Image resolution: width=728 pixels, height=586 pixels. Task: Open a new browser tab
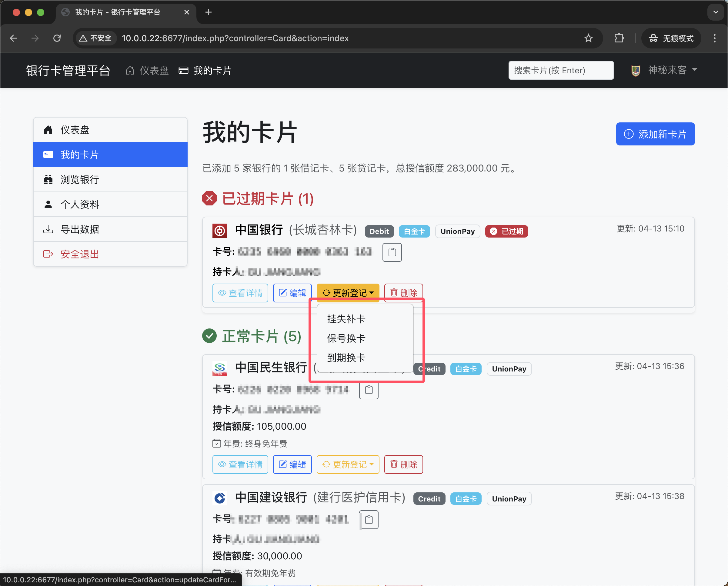pyautogui.click(x=209, y=12)
